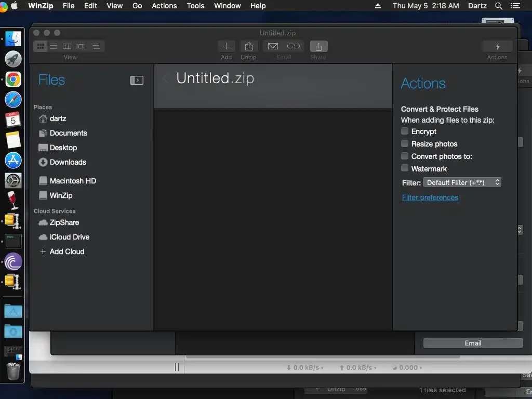
Task: Switch to cover flow view
Action: point(81,46)
